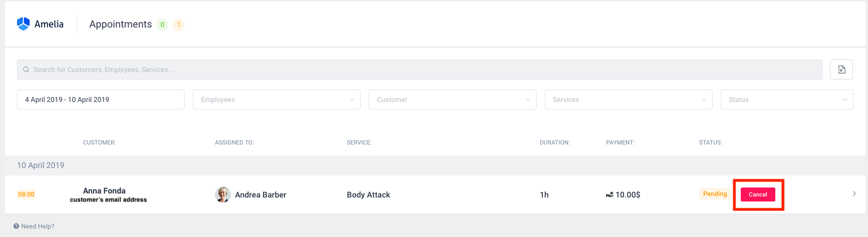Click the search magnifier icon

click(x=26, y=69)
